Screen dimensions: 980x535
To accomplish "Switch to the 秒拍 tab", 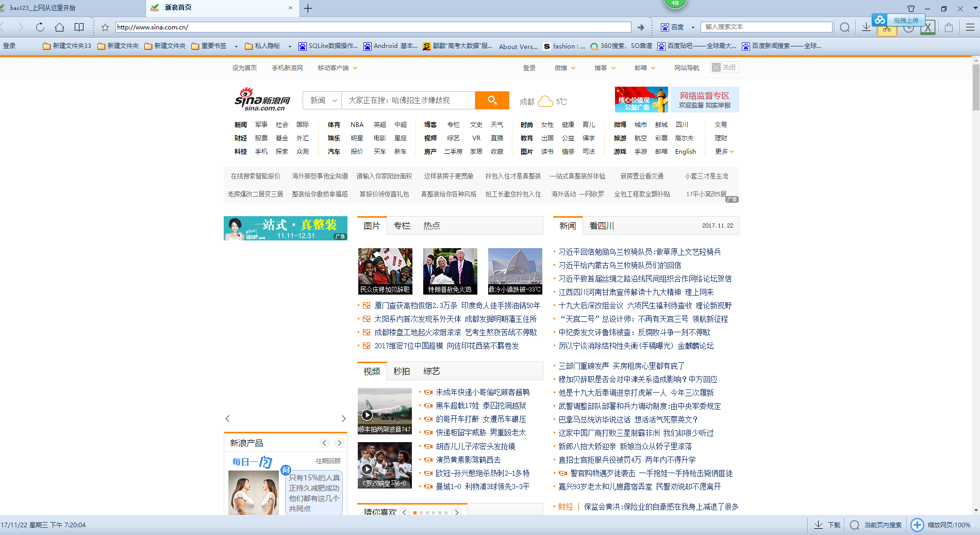I will (402, 371).
